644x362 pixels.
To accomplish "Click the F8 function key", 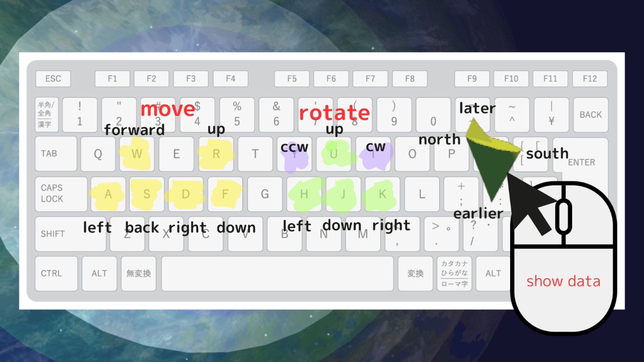I will pos(410,79).
